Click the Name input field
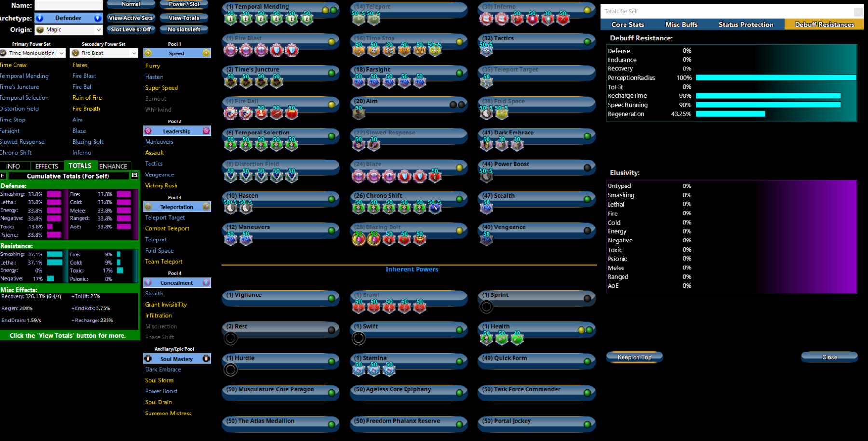 click(x=68, y=5)
